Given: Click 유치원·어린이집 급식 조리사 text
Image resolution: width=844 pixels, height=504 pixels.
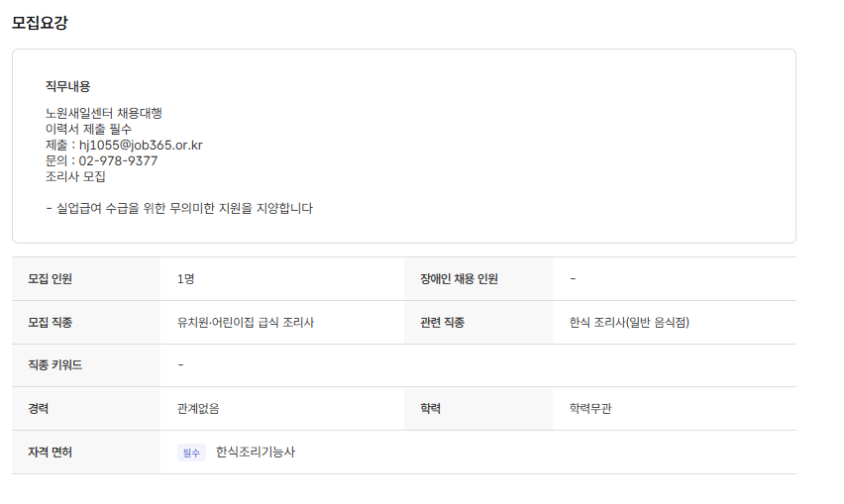Looking at the screenshot, I should coord(246,323).
